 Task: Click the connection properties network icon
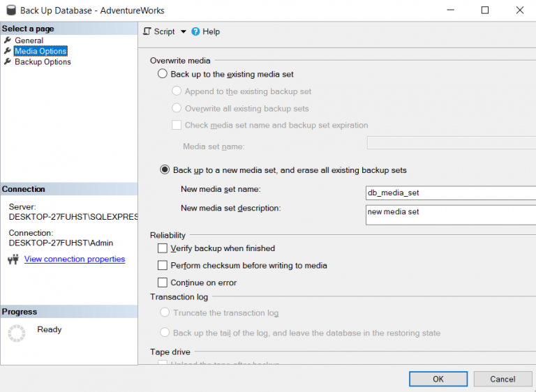coord(13,259)
